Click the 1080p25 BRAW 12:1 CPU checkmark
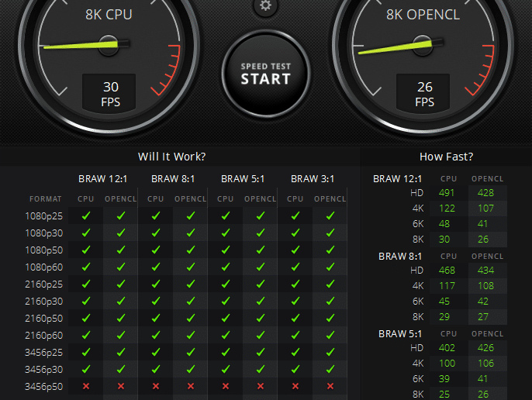Screen dimensions: 532x400 point(86,216)
